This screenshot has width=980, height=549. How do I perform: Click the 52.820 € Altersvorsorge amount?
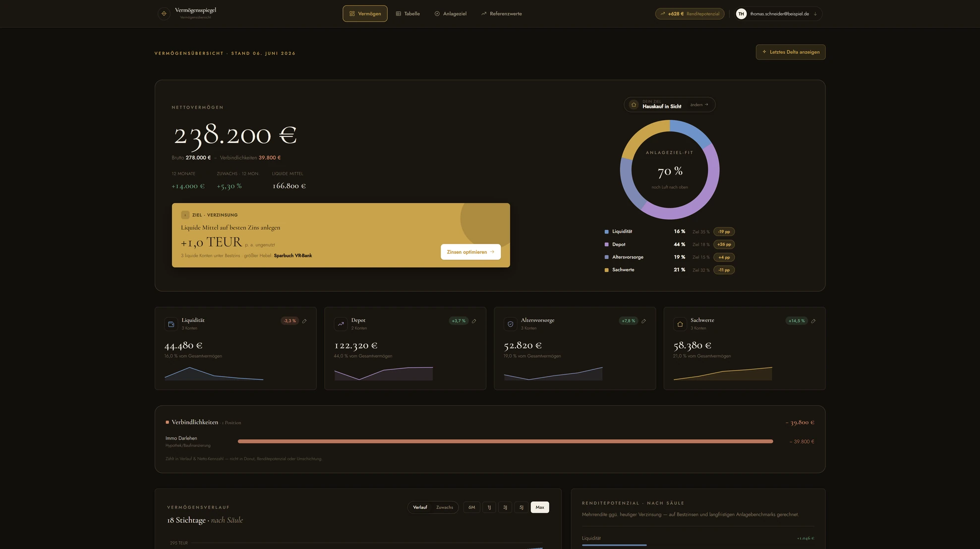click(522, 346)
